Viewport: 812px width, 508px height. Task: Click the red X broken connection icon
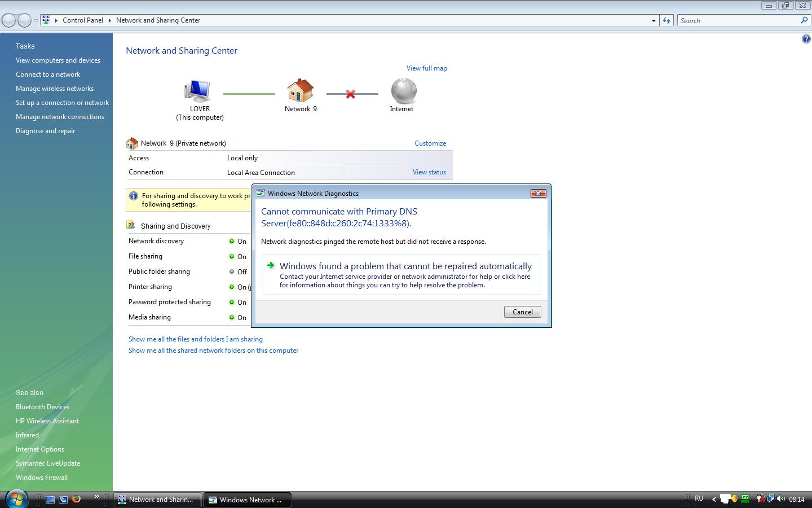tap(351, 94)
